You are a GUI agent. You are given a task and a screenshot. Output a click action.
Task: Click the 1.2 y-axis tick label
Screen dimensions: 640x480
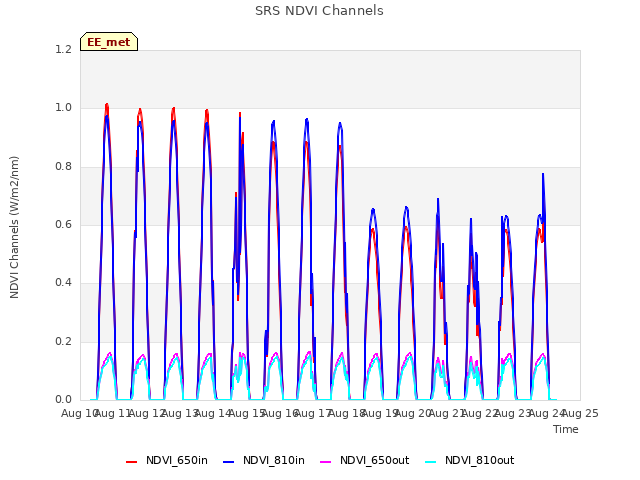pyautogui.click(x=63, y=50)
